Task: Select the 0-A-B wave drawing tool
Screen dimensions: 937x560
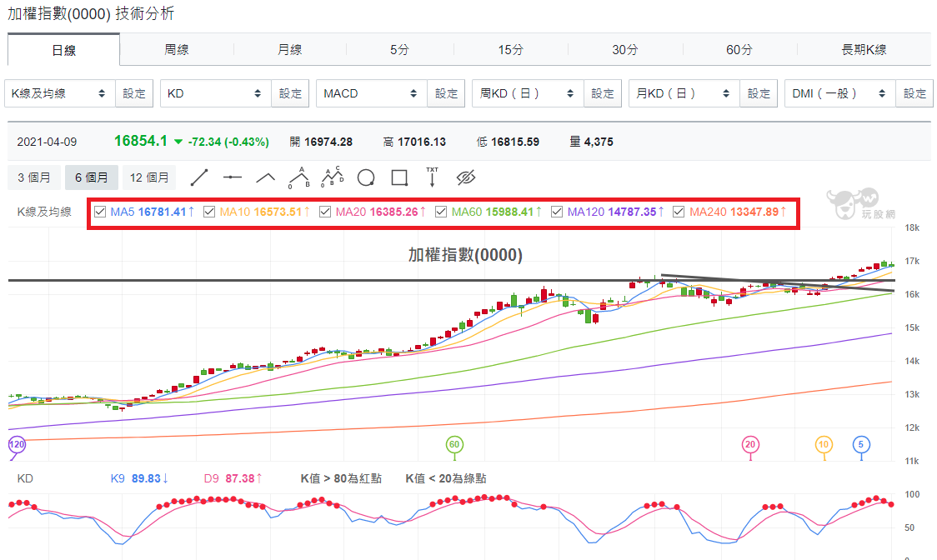Action: click(x=298, y=177)
